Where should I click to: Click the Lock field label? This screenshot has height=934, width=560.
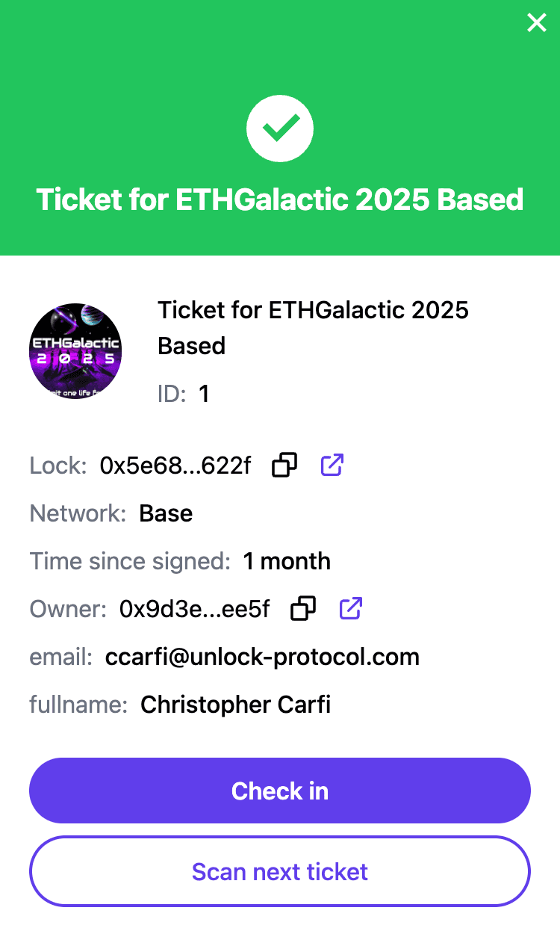tap(59, 466)
